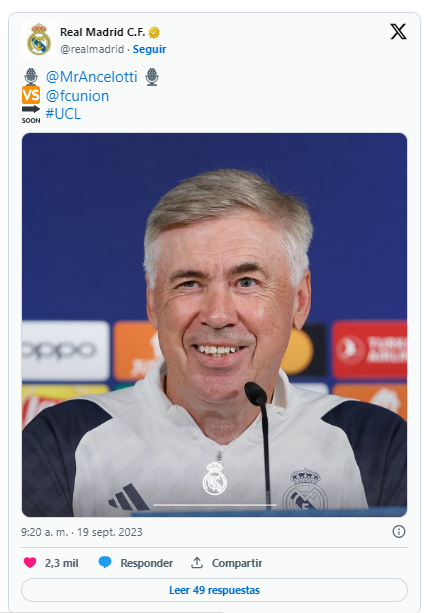Open the @MrAncelotti mention
432x613 pixels.
(91, 77)
